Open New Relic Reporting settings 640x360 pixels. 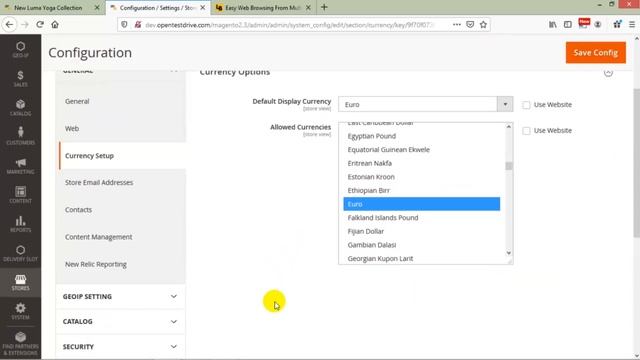(x=96, y=264)
